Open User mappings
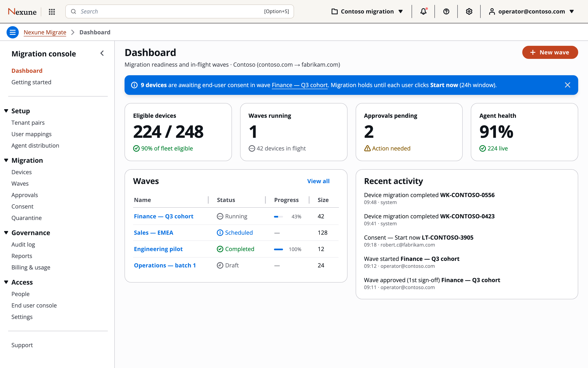588x368 pixels. pos(31,134)
